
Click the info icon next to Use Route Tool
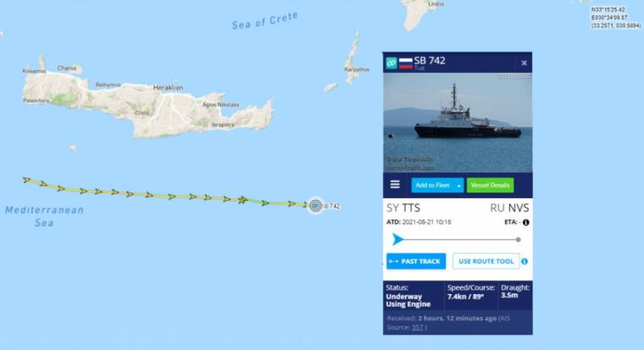pyautogui.click(x=525, y=261)
